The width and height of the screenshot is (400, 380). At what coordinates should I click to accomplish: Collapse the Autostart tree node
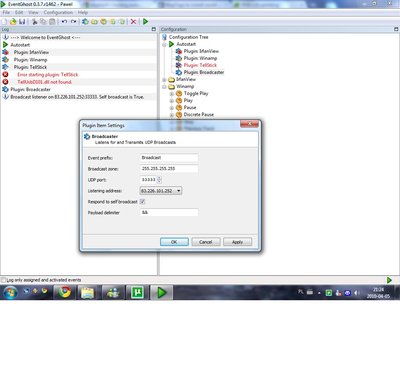(x=164, y=44)
